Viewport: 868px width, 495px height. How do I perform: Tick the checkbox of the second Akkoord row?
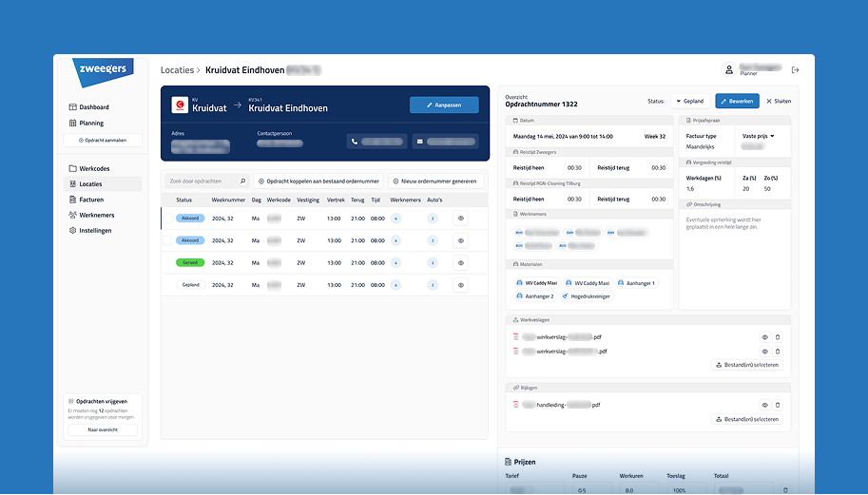[x=167, y=240]
